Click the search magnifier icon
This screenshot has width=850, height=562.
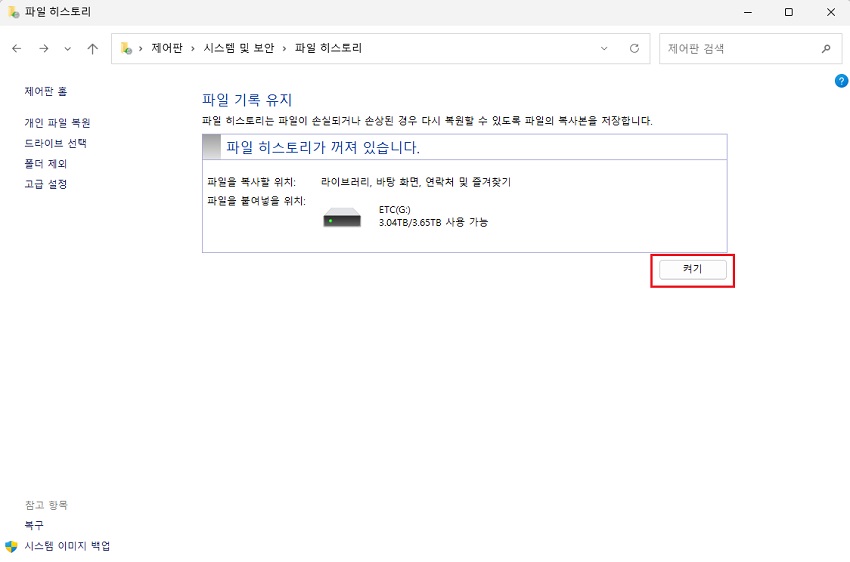point(826,49)
